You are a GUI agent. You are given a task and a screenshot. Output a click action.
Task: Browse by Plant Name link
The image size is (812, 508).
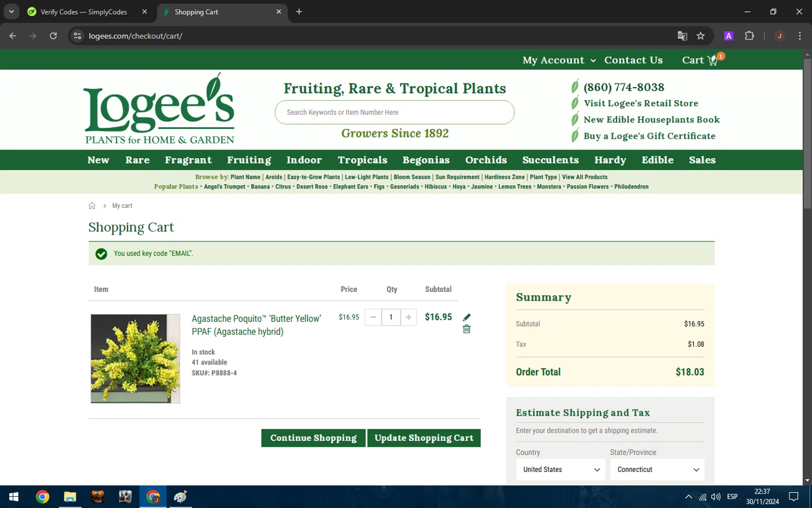coord(245,177)
